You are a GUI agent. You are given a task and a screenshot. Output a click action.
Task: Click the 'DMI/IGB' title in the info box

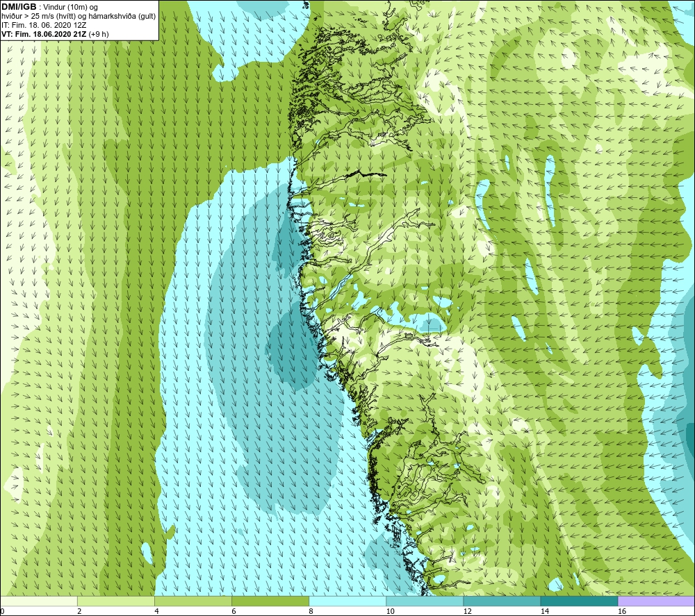19,7
